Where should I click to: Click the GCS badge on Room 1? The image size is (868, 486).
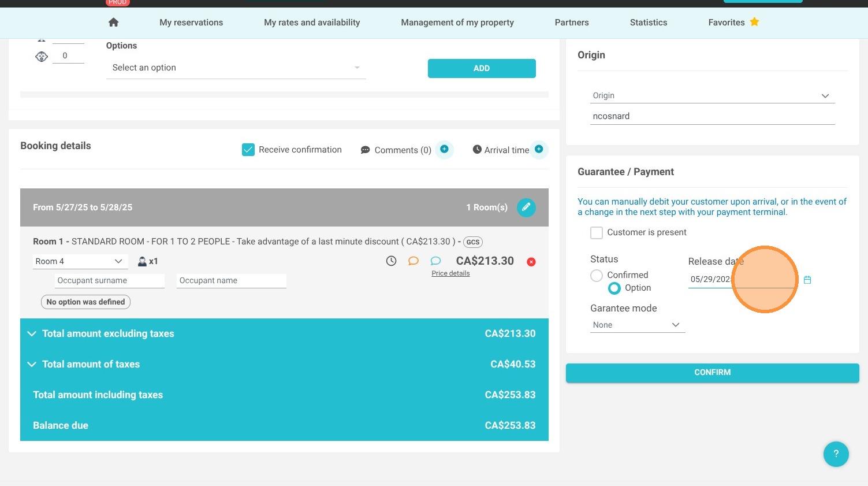pos(473,242)
